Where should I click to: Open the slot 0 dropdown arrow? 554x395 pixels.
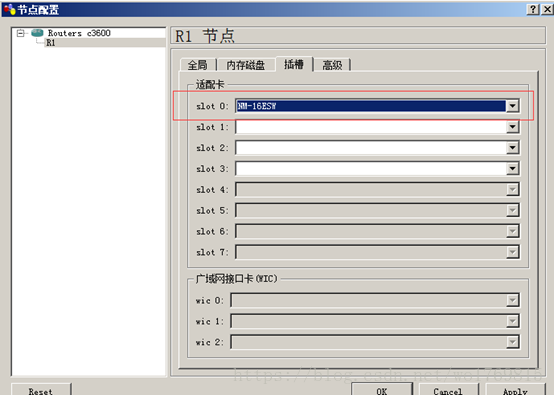(512, 106)
